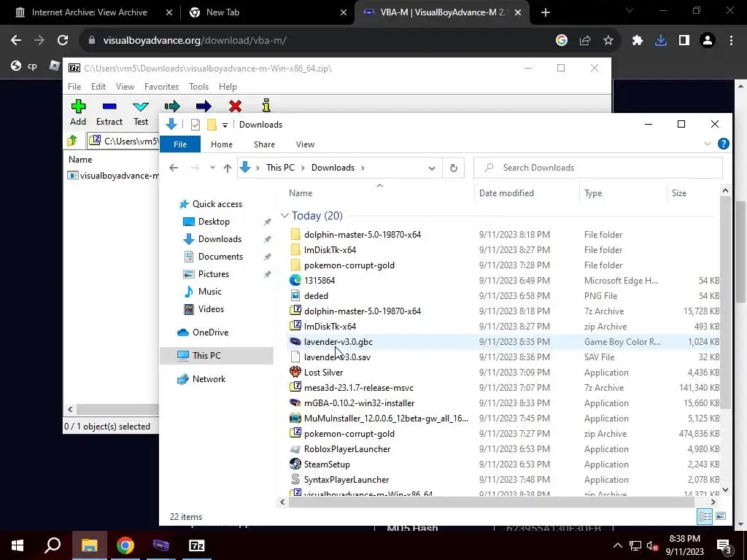Click the 7-Zip Add toolbar icon
This screenshot has width=747, height=560.
pos(78,106)
